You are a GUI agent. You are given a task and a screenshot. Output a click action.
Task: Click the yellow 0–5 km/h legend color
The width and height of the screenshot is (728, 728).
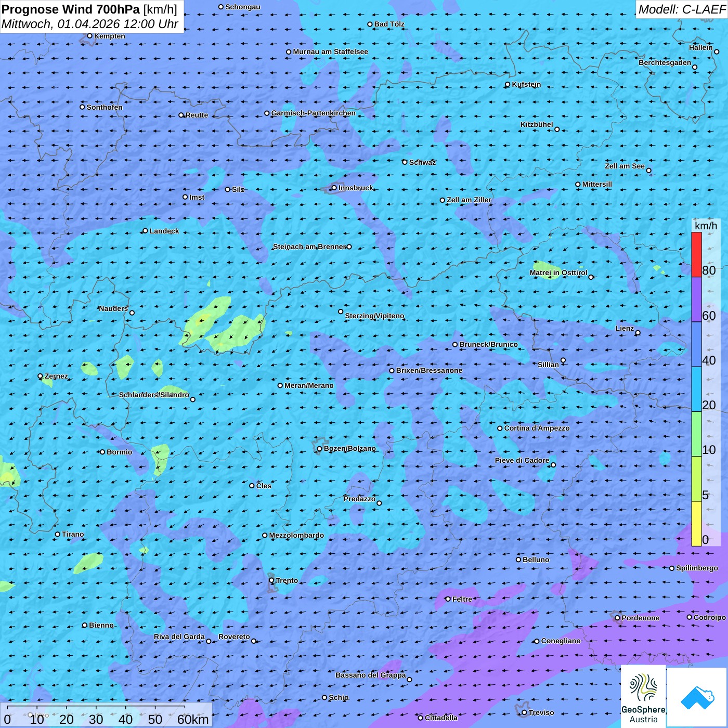[x=696, y=524]
